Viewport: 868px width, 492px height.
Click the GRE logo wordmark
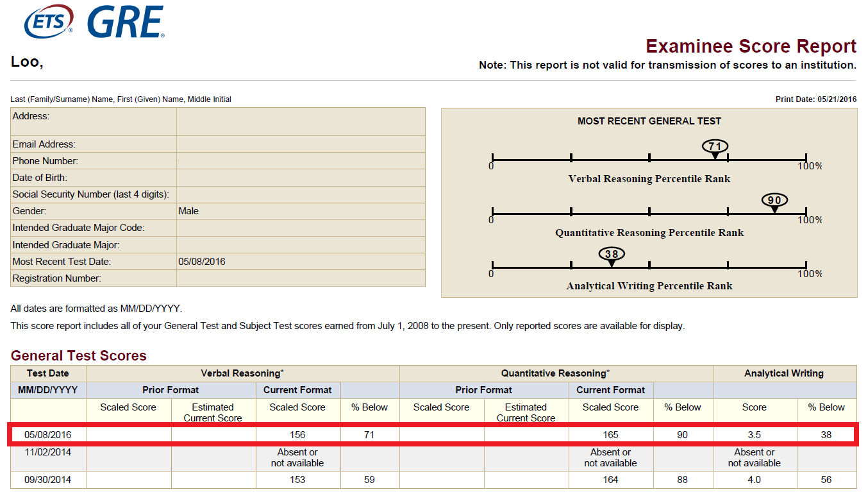126,21
